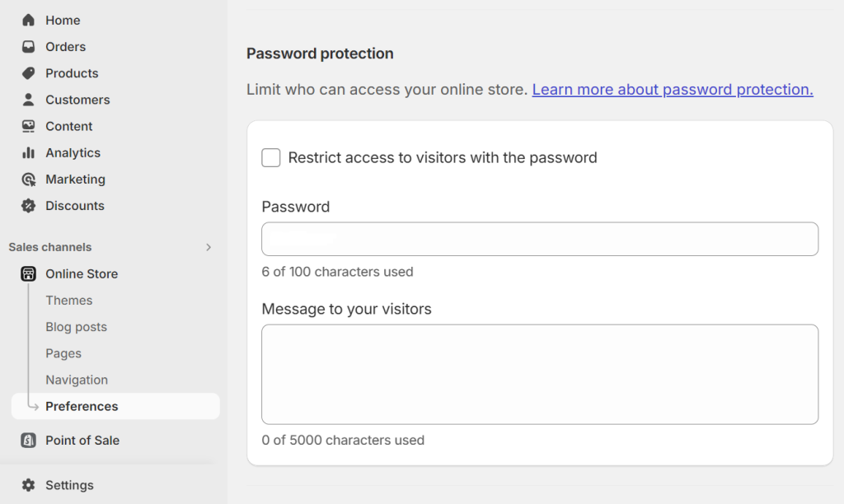Select the Analytics bar-chart icon
This screenshot has height=504, width=844.
tap(27, 152)
